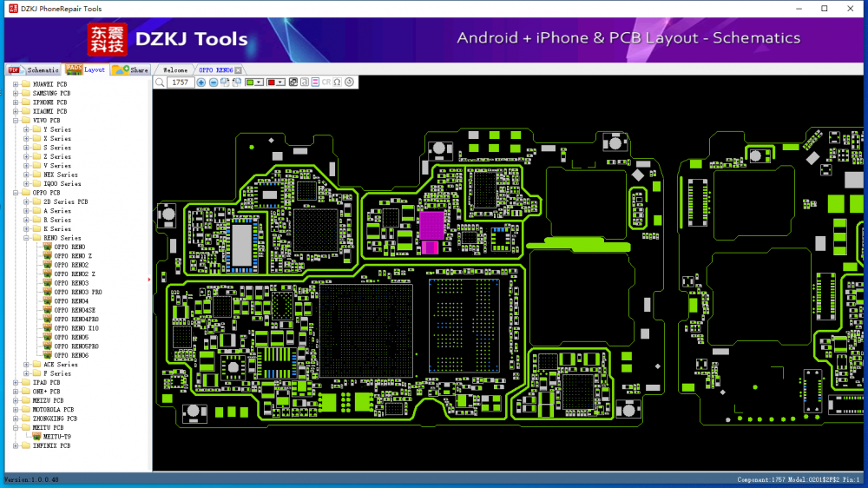
Task: Open the green color dropdown
Action: point(260,82)
